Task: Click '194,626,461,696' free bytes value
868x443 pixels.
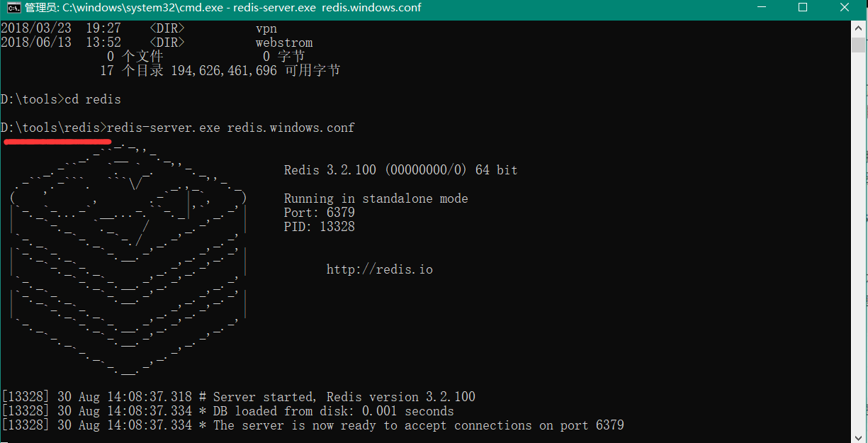Action: click(224, 72)
